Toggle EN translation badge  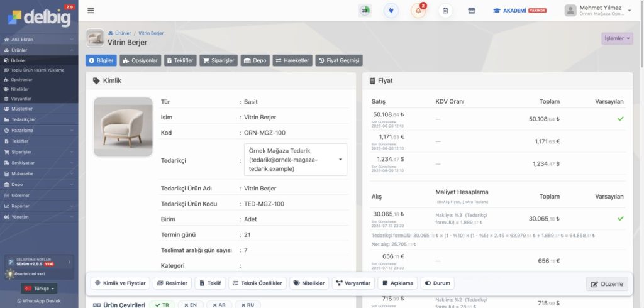pos(190,305)
